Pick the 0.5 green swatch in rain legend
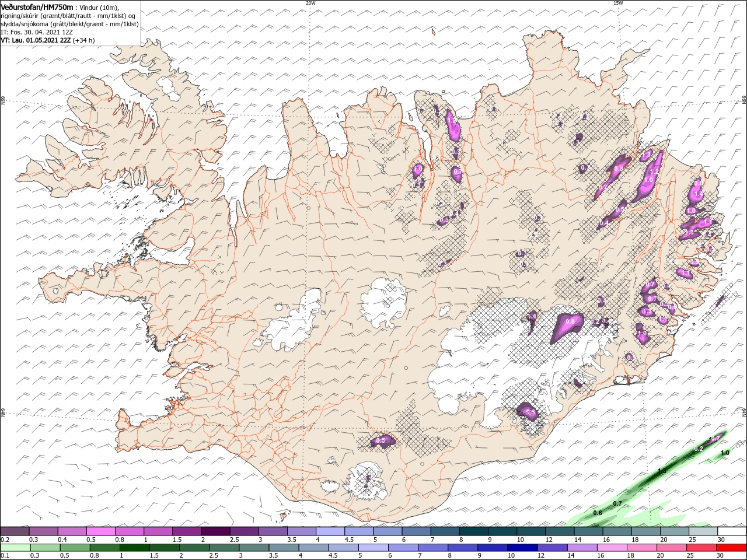The image size is (747, 560). (x=75, y=548)
